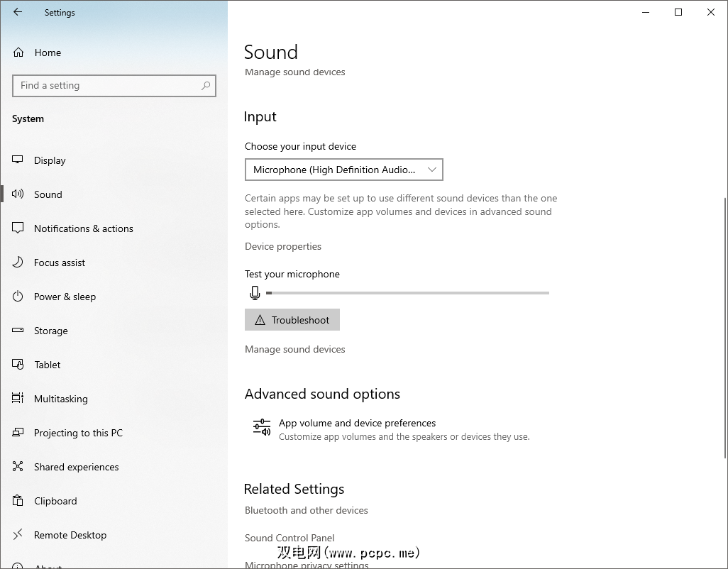Expand the Microphone dropdown chevron arrow
Image resolution: width=728 pixels, height=569 pixels.
click(x=431, y=170)
